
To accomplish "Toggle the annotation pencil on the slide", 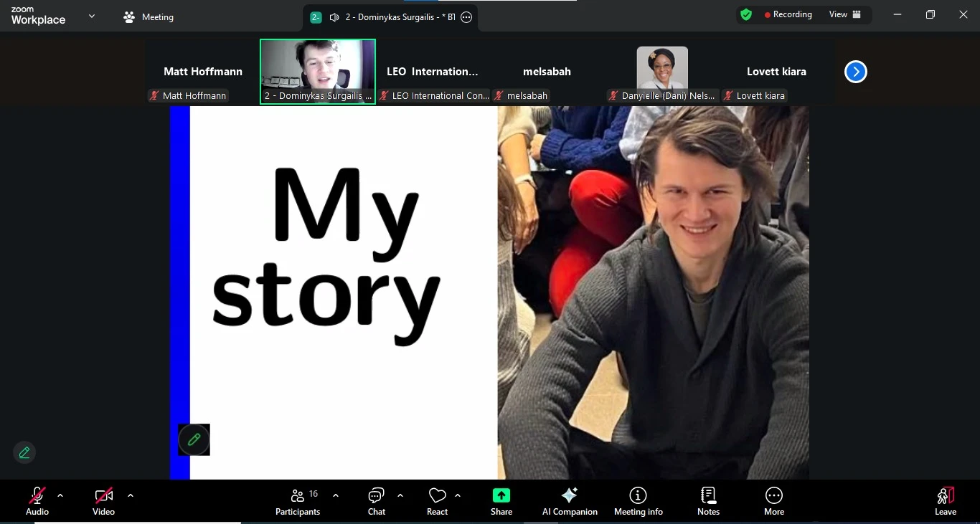I will 194,439.
